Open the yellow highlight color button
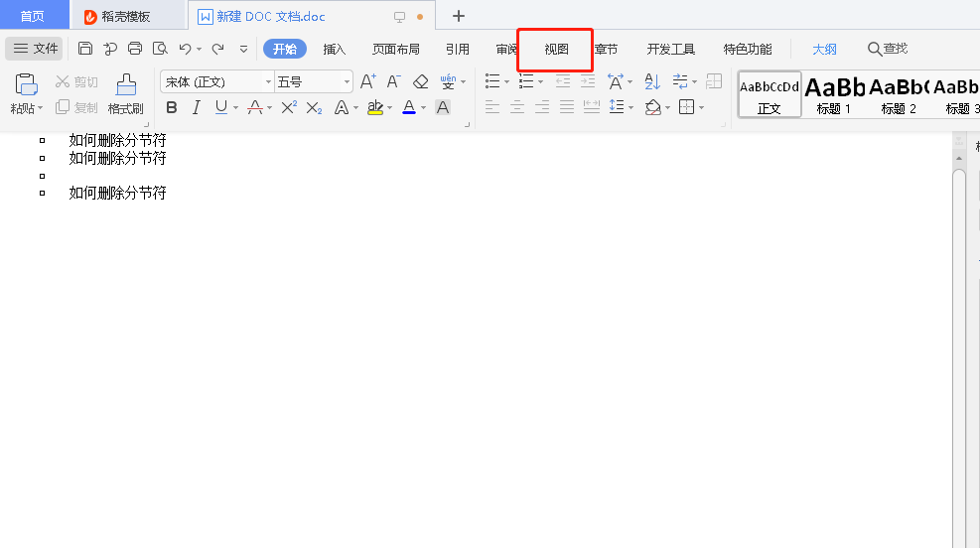 pos(374,107)
